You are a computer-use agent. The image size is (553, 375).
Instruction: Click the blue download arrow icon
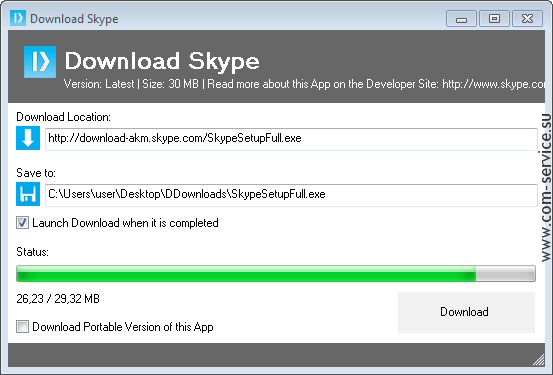coord(28,138)
